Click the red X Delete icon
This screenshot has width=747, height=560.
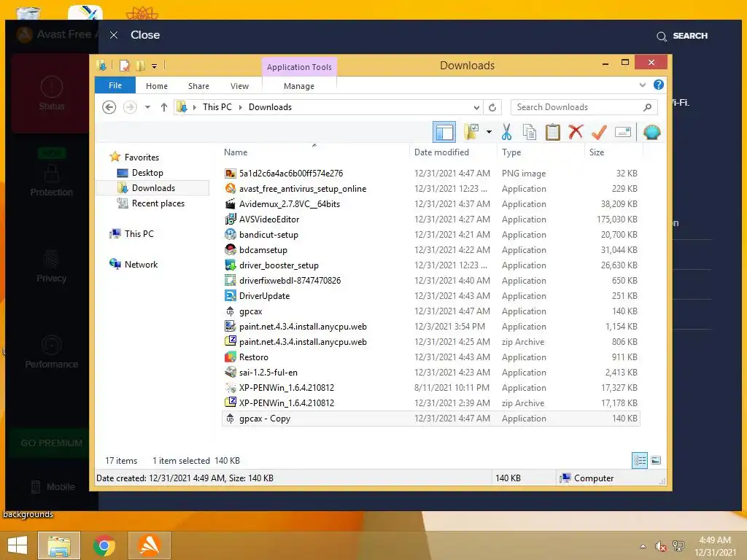(576, 131)
